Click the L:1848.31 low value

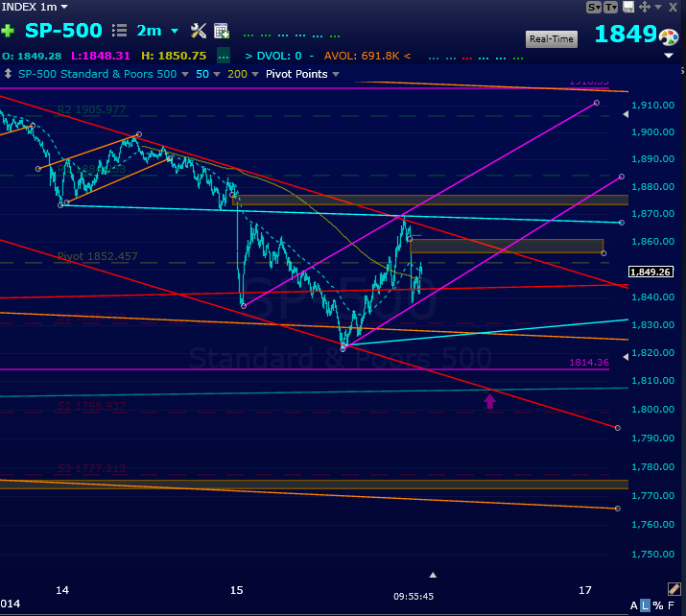click(101, 56)
